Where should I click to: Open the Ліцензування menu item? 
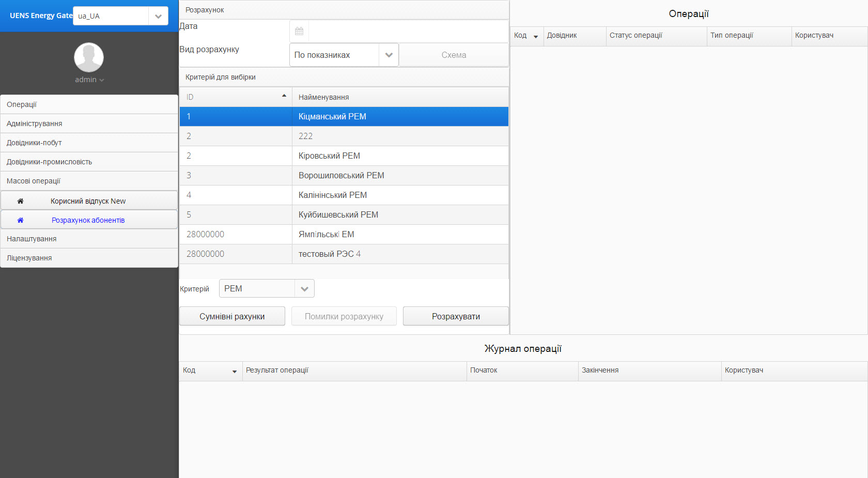coord(89,258)
